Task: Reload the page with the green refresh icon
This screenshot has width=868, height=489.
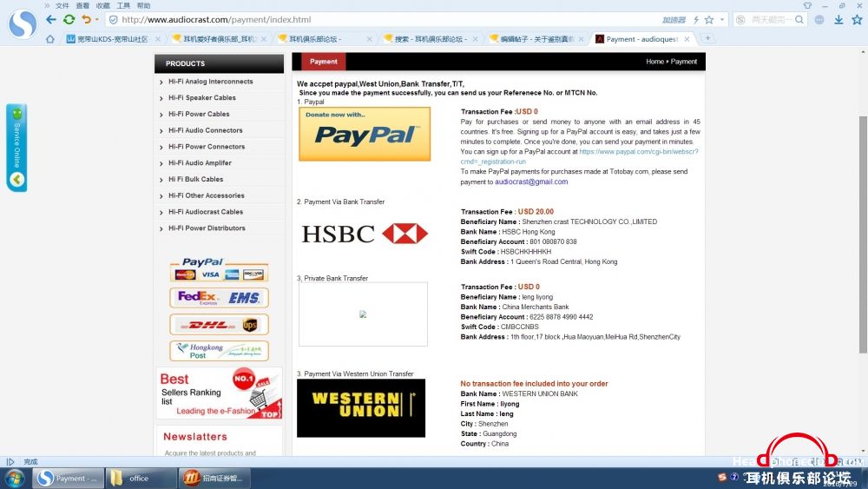Action: pos(69,19)
